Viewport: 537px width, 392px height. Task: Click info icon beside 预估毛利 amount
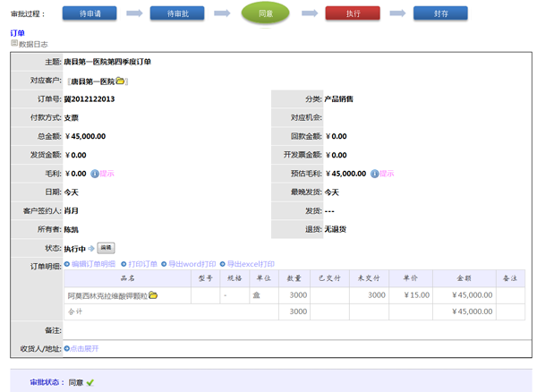click(374, 174)
